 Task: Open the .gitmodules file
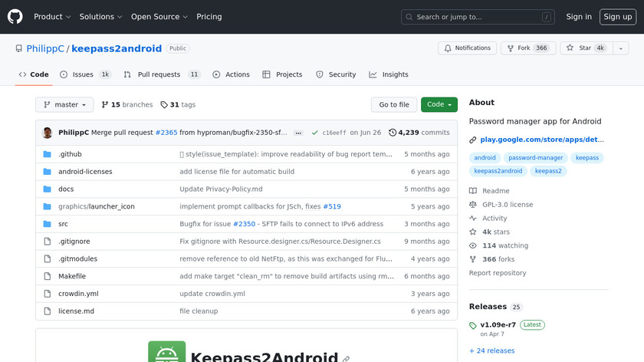point(77,259)
